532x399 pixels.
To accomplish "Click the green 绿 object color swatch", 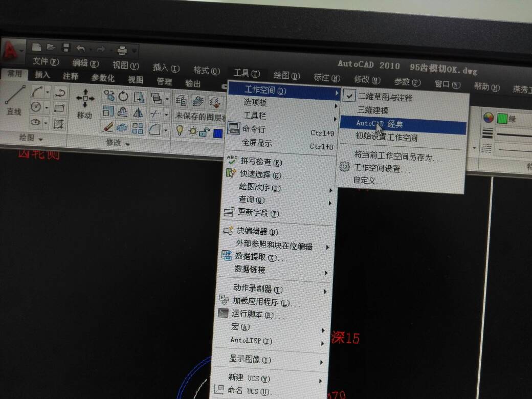I will [502, 118].
